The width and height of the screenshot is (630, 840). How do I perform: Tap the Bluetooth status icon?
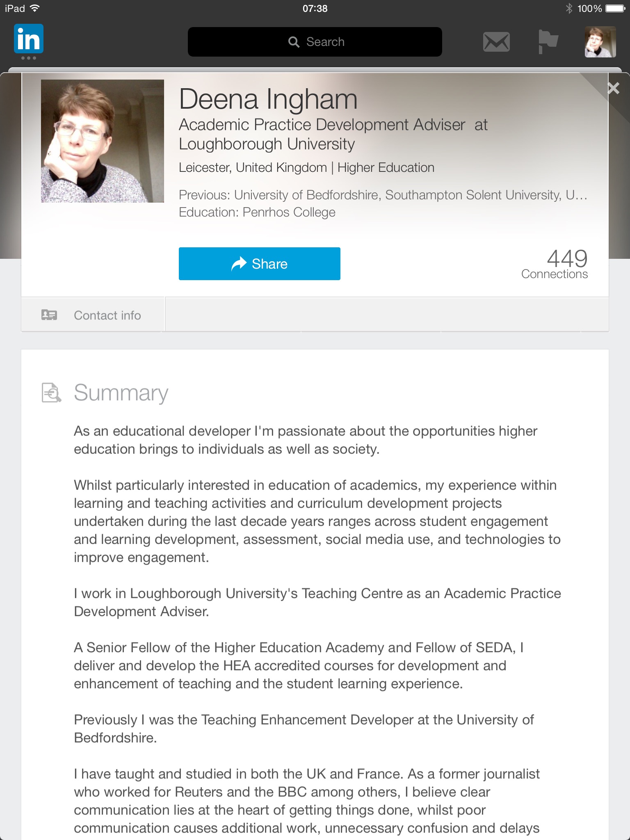click(x=569, y=9)
